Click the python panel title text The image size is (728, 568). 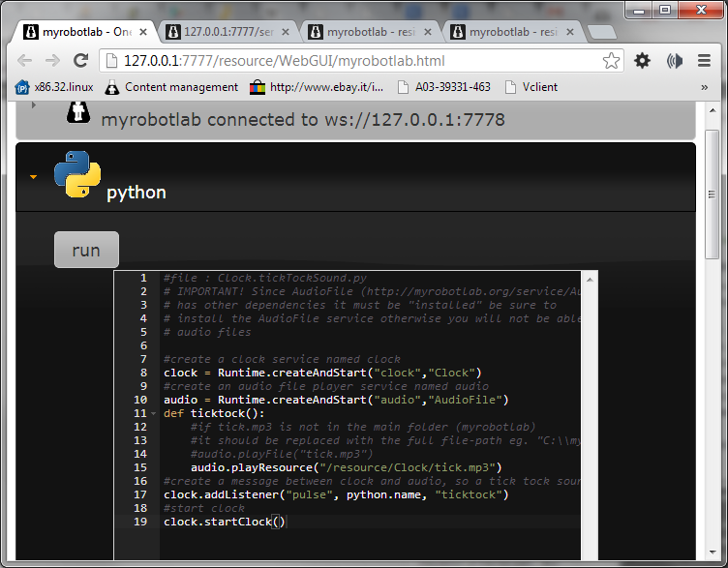click(136, 193)
